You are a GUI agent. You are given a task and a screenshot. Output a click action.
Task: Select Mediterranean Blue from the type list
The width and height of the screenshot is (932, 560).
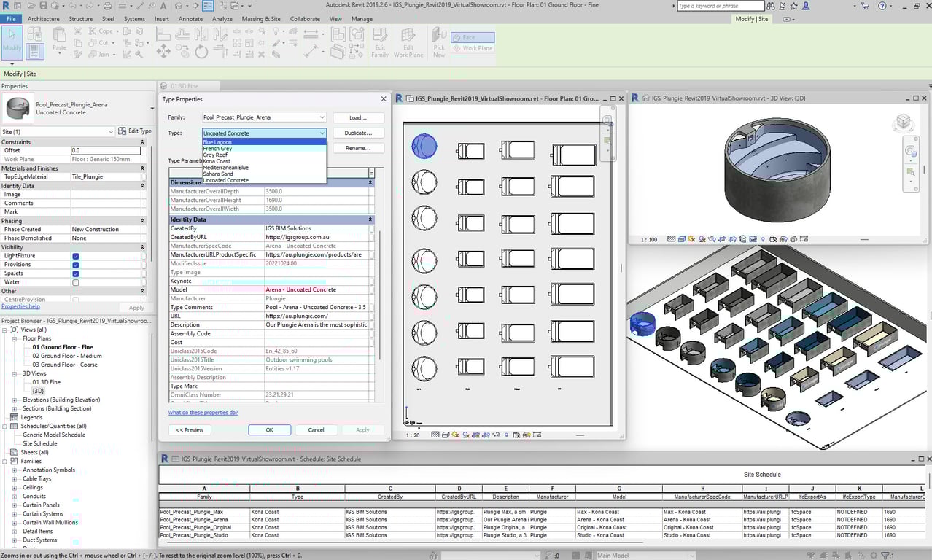click(226, 168)
